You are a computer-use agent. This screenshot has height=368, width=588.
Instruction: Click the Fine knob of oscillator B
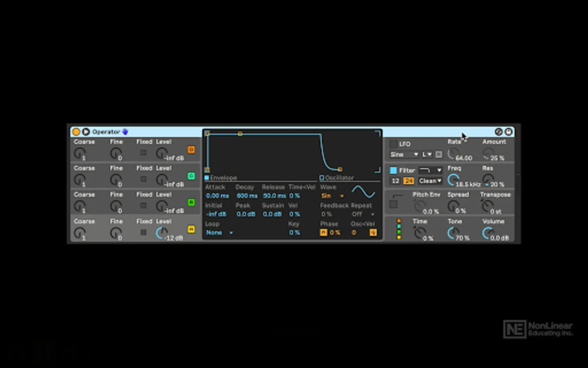tap(116, 206)
